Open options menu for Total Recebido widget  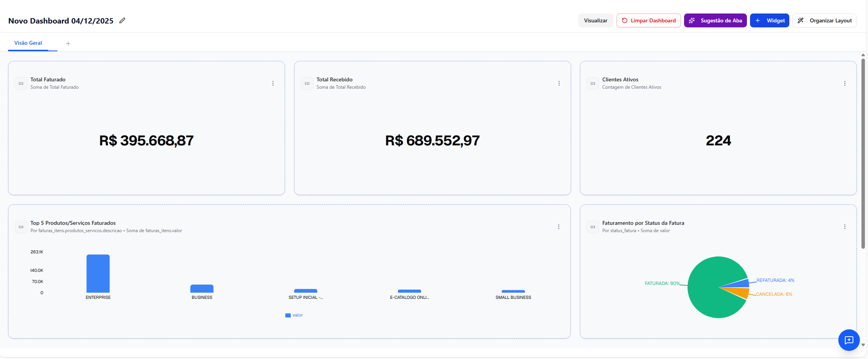tap(559, 83)
